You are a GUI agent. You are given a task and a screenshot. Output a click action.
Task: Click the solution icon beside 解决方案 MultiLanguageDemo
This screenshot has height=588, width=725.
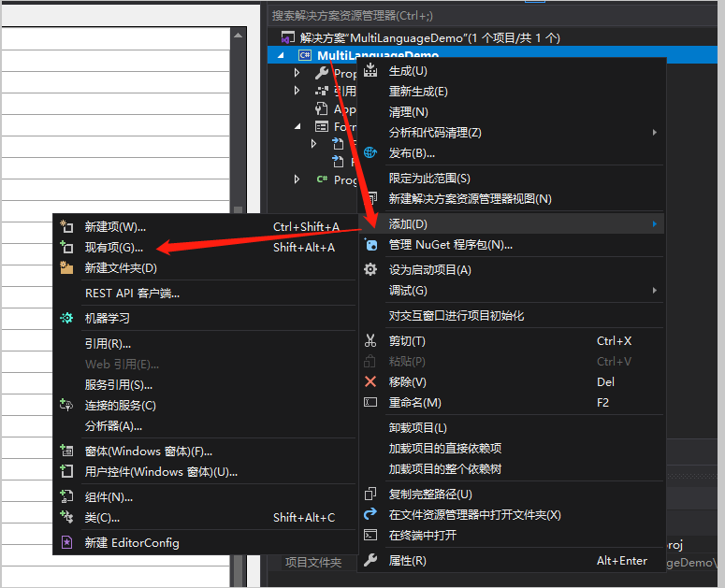coord(288,37)
